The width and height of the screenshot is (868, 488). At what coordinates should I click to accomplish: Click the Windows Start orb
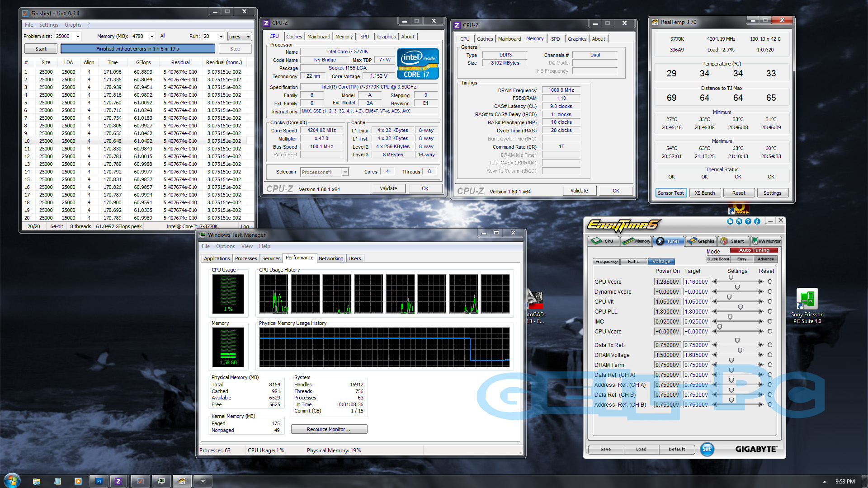[x=12, y=481]
